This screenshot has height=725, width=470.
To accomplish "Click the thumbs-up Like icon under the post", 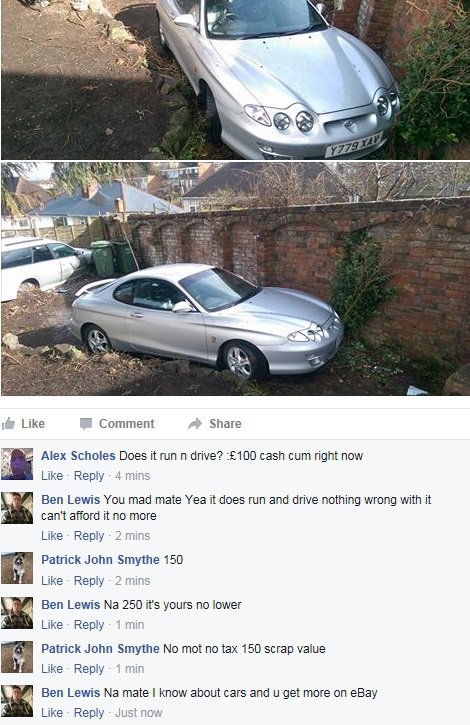I will pos(8,424).
